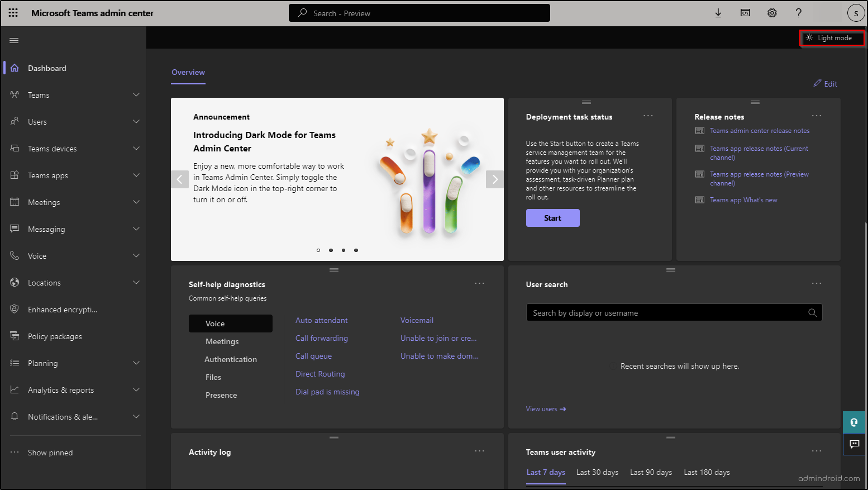
Task: Give feedback via the speech bubble icon
Action: 854,444
